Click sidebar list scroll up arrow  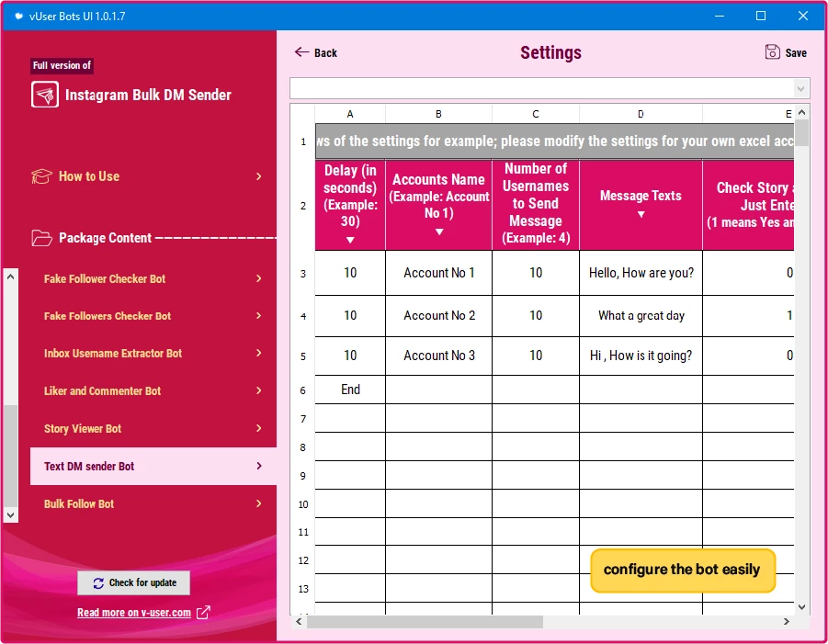click(10, 277)
